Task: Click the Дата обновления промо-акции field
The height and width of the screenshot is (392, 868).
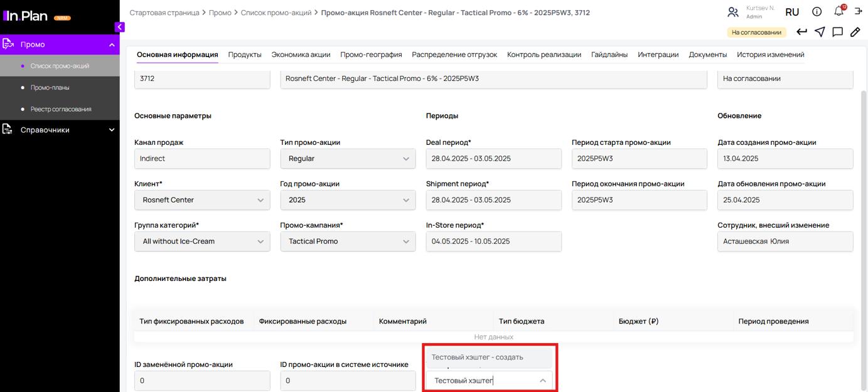Action: (x=785, y=200)
